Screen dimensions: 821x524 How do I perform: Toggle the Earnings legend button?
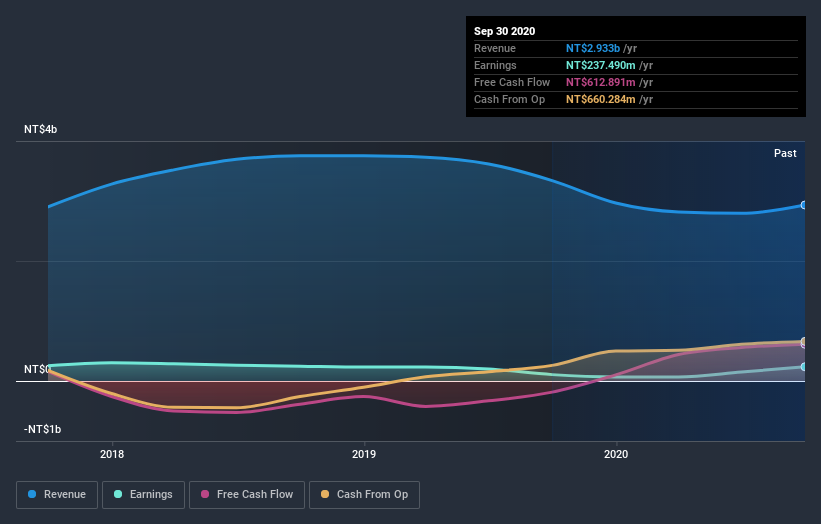pyautogui.click(x=143, y=495)
